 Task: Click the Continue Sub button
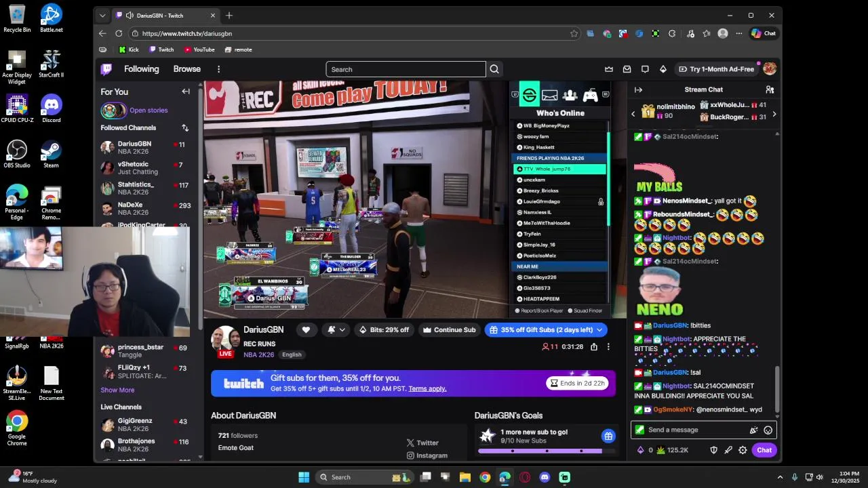point(449,330)
